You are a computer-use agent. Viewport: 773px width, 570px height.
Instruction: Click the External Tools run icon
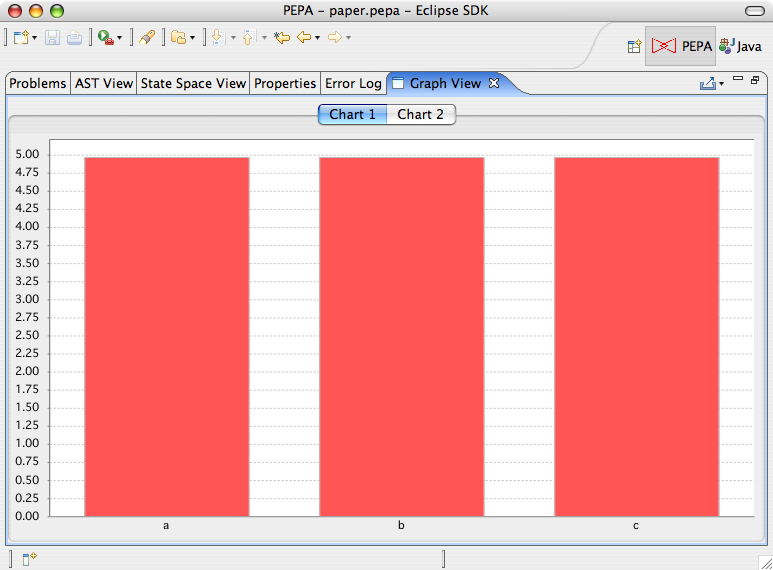[x=104, y=38]
